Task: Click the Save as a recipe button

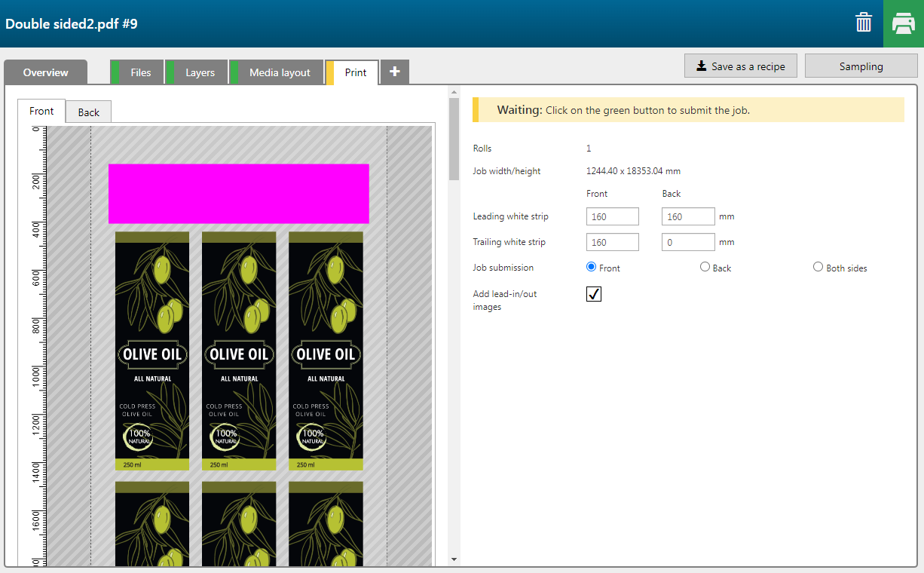Action: click(x=740, y=66)
